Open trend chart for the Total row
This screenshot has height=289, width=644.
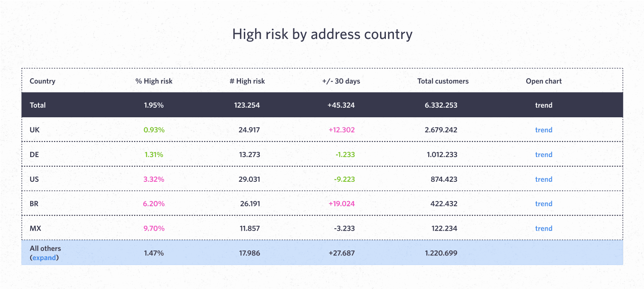(543, 105)
